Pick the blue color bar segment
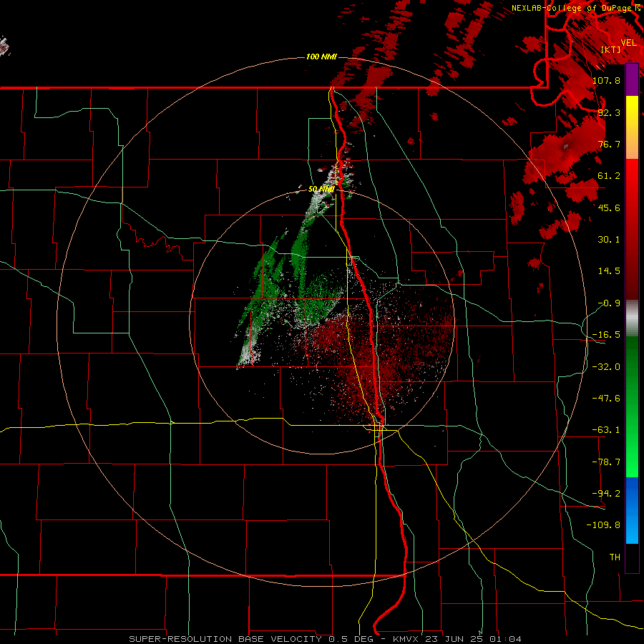The height and width of the screenshot is (644, 644). pos(632,510)
